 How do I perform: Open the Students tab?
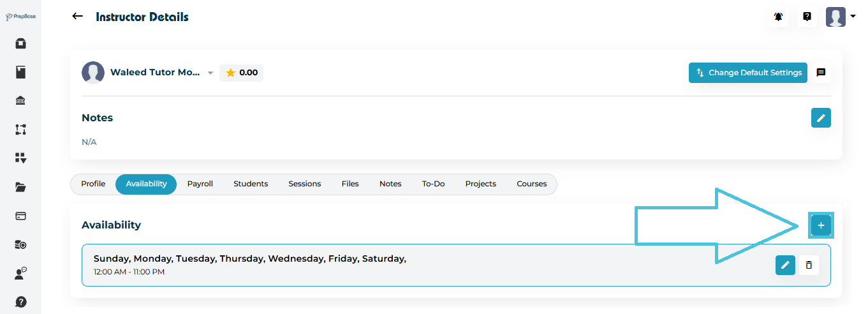point(251,184)
